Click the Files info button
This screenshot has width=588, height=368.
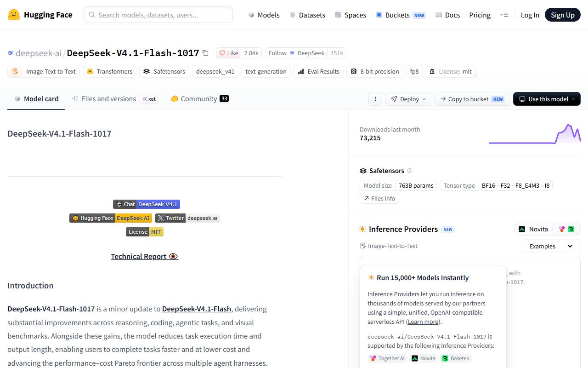click(379, 198)
